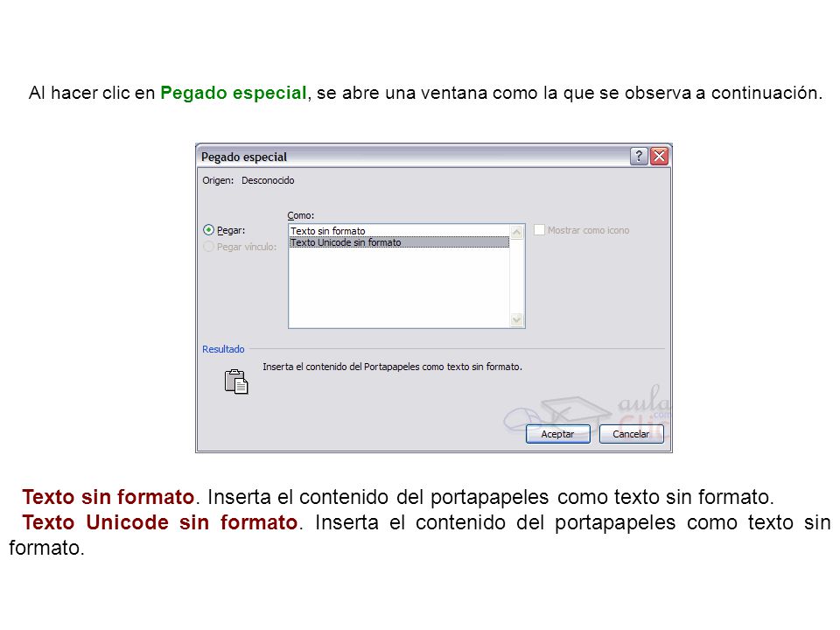Select the Pegar vínculo radio button
This screenshot has width=840, height=630.
tap(208, 247)
